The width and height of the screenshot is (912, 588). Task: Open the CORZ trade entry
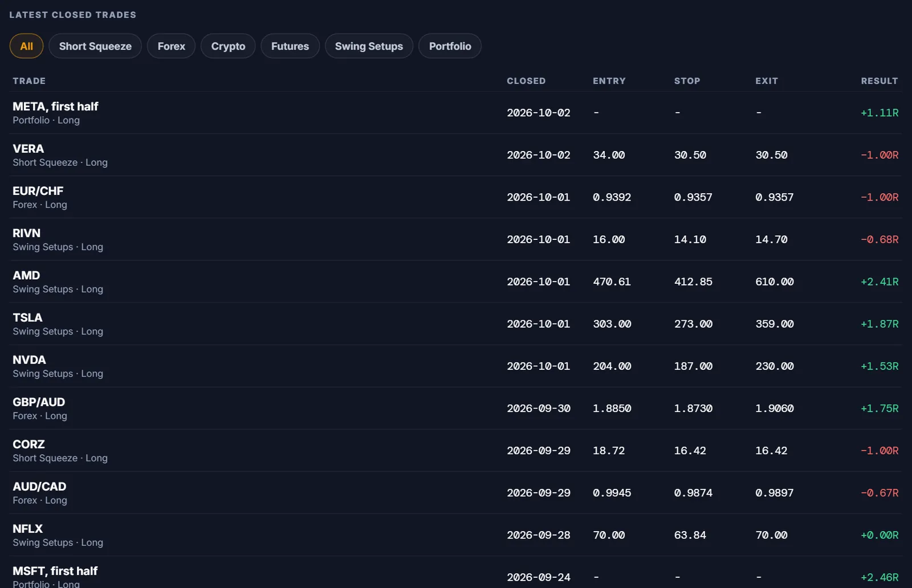455,450
